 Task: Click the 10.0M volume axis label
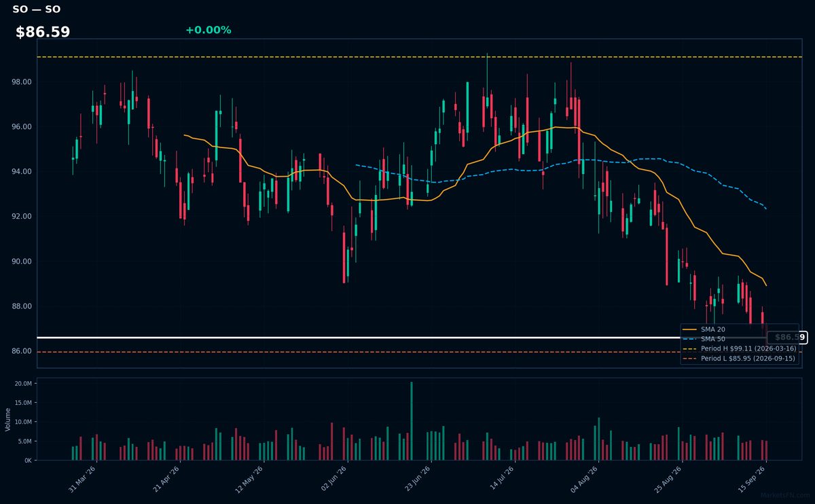pyautogui.click(x=24, y=422)
